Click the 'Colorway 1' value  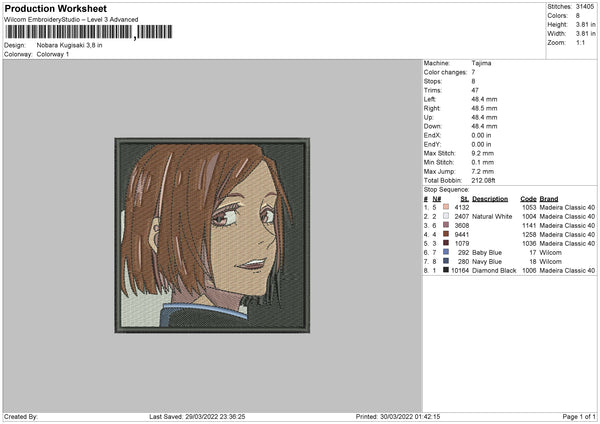tap(53, 54)
